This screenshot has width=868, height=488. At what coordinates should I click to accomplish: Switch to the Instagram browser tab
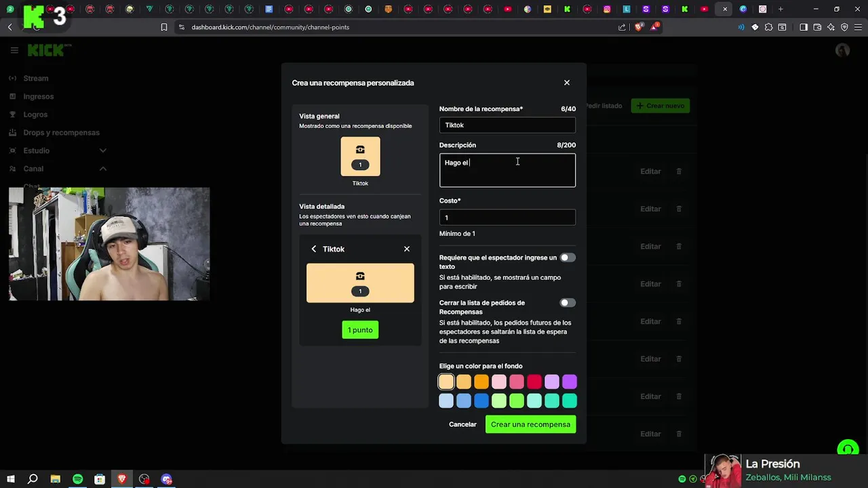[607, 9]
